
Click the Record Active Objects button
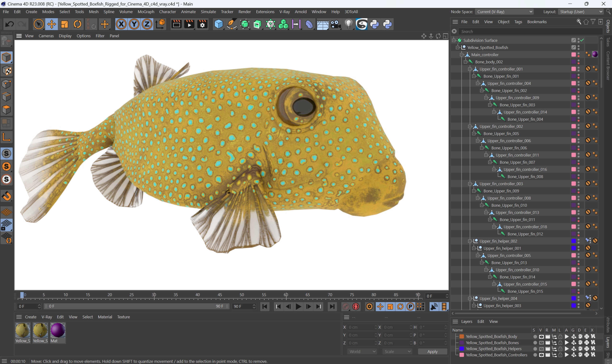pos(346,306)
